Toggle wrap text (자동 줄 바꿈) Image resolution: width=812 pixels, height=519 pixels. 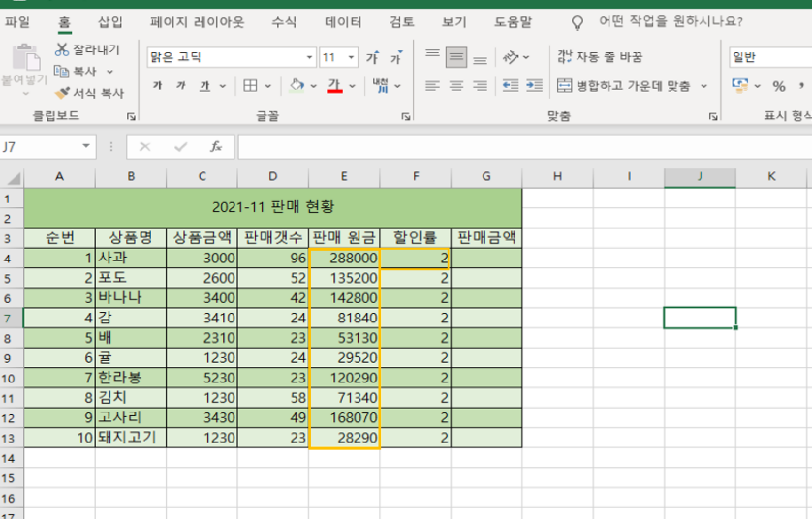click(x=600, y=57)
